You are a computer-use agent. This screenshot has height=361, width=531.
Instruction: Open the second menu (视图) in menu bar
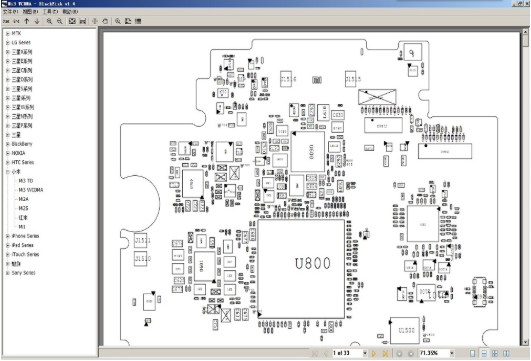(x=30, y=12)
